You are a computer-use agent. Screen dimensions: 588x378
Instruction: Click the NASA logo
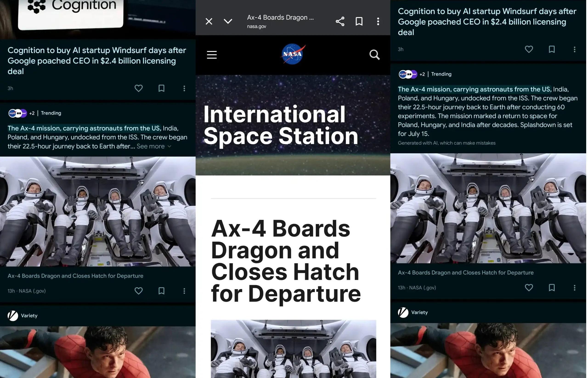pyautogui.click(x=293, y=54)
